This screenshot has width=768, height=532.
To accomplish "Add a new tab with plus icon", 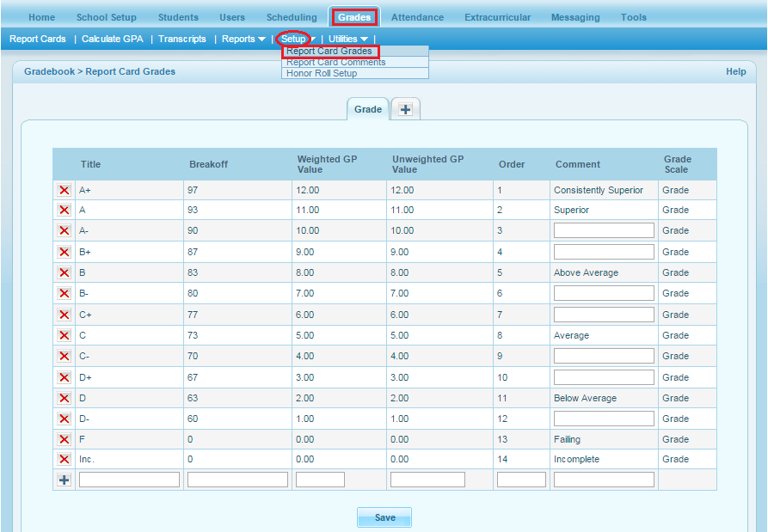I will coord(406,110).
